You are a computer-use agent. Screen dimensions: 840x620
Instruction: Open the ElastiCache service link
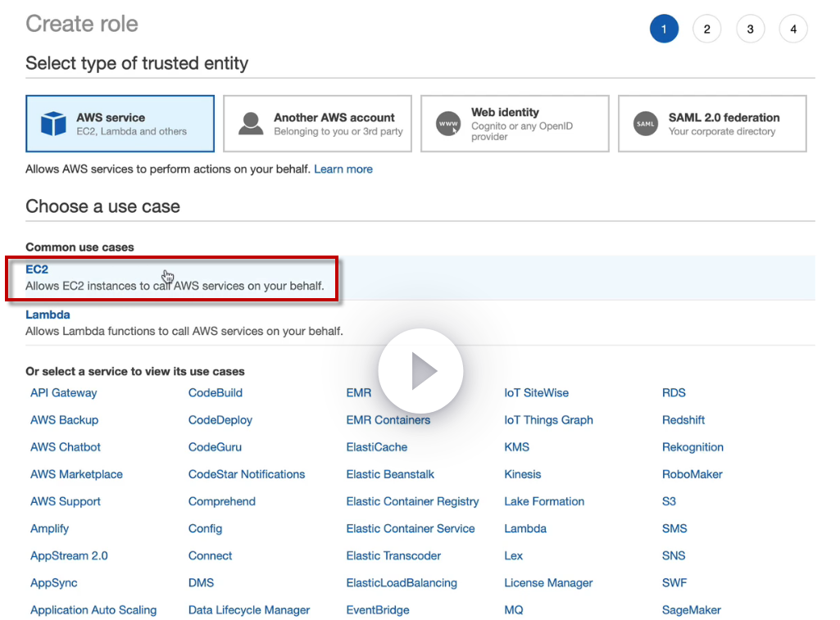click(377, 447)
